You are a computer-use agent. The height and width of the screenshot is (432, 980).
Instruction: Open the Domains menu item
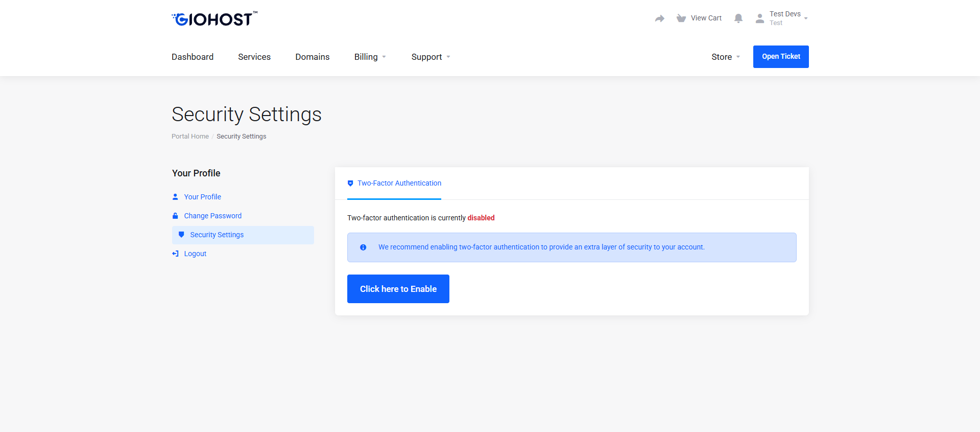pyautogui.click(x=313, y=57)
